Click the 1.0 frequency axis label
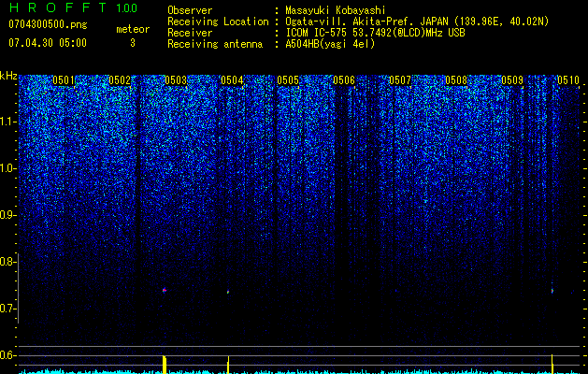Viewport: 588px width, 374px height. 7,168
